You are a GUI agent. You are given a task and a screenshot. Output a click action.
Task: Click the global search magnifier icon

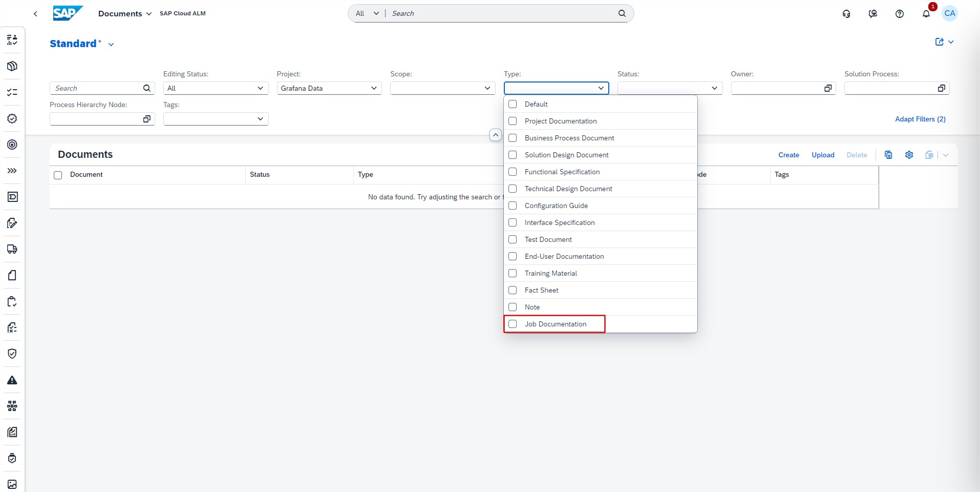click(x=622, y=13)
